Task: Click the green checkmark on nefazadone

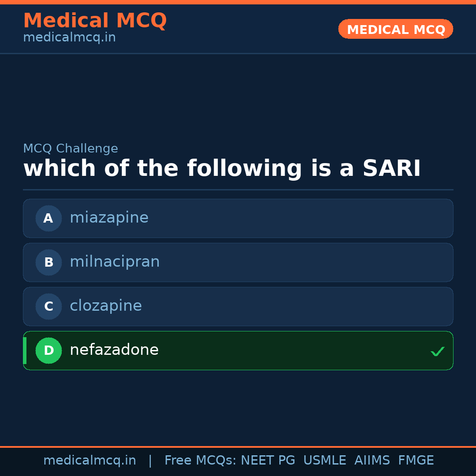Action: click(x=437, y=351)
